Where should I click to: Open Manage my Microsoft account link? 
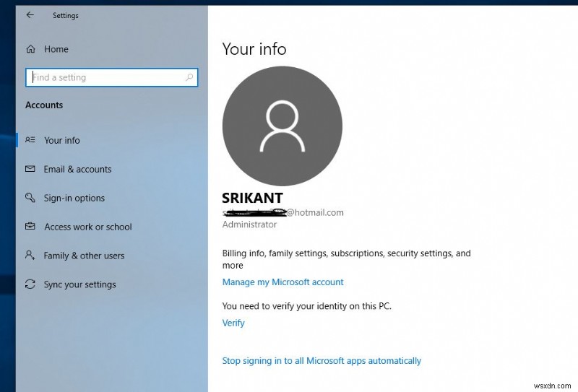tap(282, 282)
